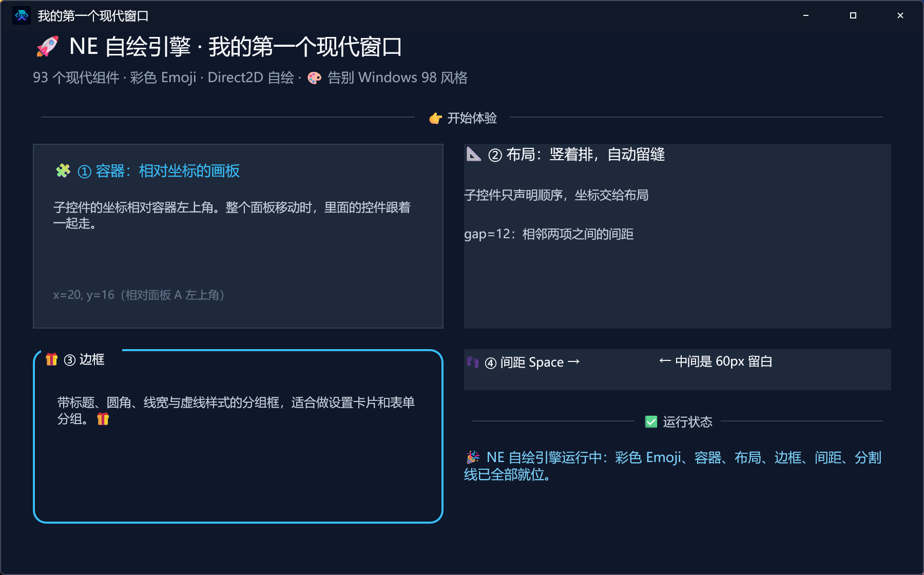
Task: Maximize the 我的第一个现代窗口 window
Action: pos(853,15)
